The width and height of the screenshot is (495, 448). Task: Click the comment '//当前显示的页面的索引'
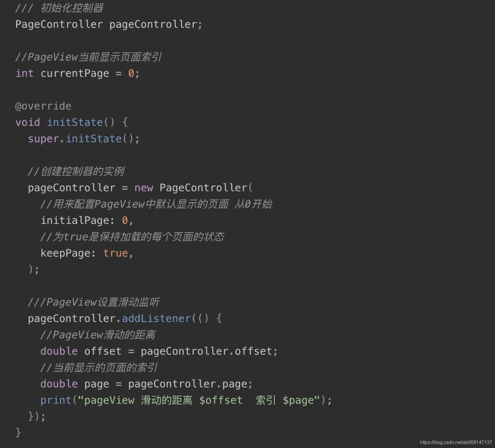[x=99, y=368]
